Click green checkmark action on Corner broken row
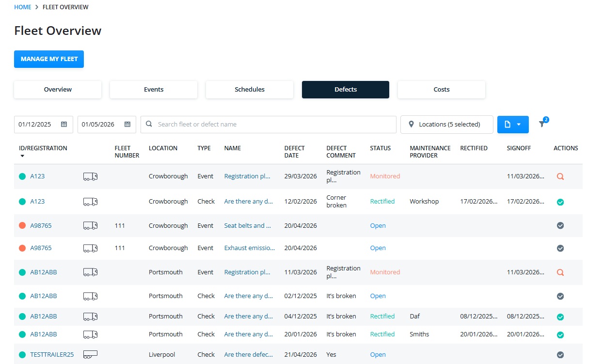Image resolution: width=602 pixels, height=364 pixels. pyautogui.click(x=560, y=202)
